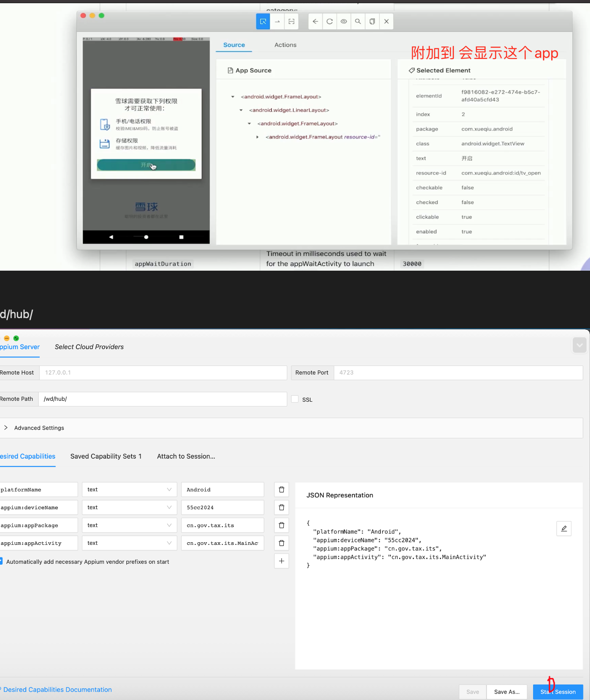Open type dropdown for platformName row
Image resolution: width=590 pixels, height=700 pixels.
coord(129,490)
